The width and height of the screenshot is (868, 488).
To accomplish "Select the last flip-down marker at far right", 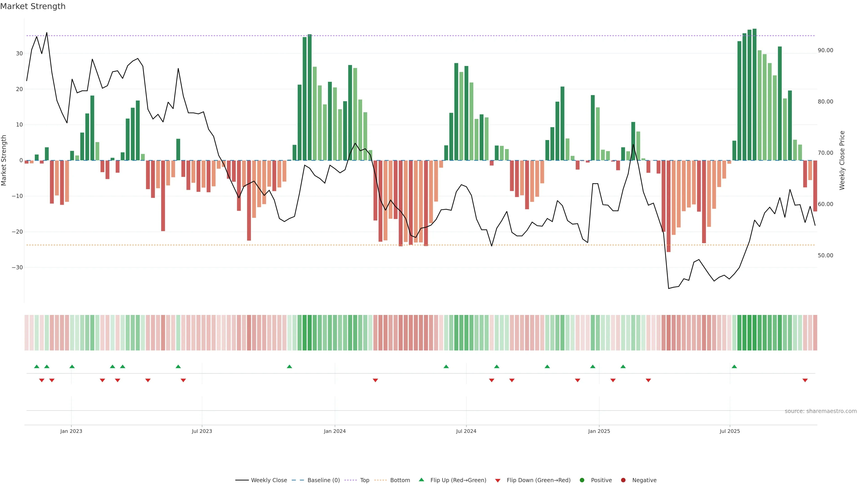I will tap(805, 380).
